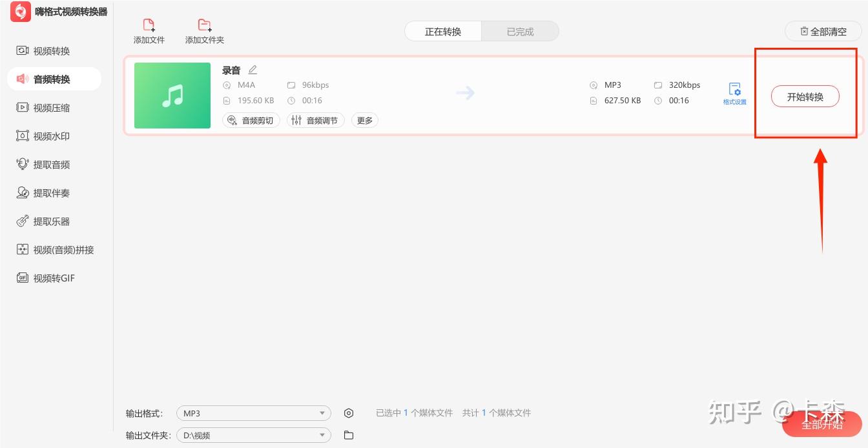This screenshot has width=868, height=448.
Task: Click the file title 录音
Action: (231, 70)
